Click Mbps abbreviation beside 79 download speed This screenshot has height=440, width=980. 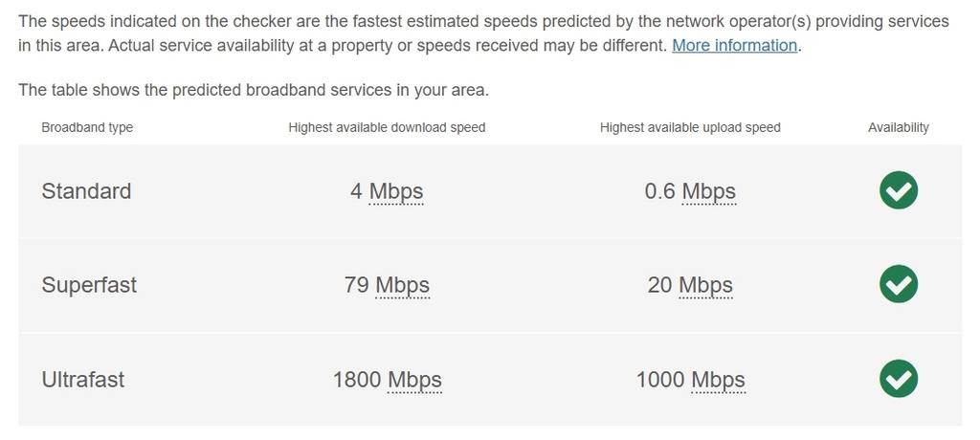click(x=403, y=286)
